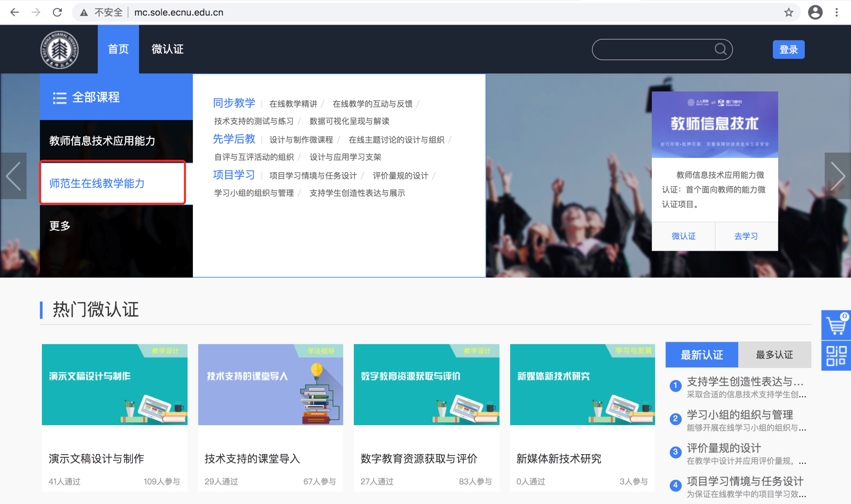
Task: Go to next banner slide arrow
Action: point(837,176)
